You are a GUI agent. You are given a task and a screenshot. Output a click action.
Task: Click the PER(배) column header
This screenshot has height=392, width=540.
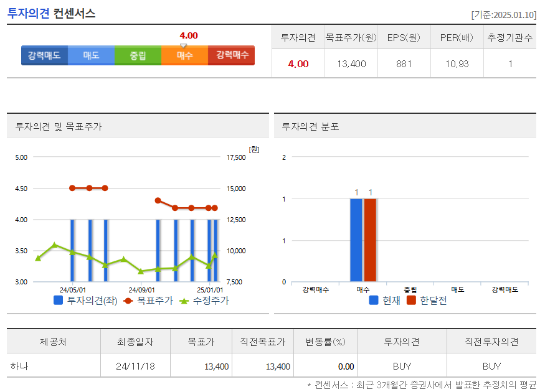click(x=457, y=37)
